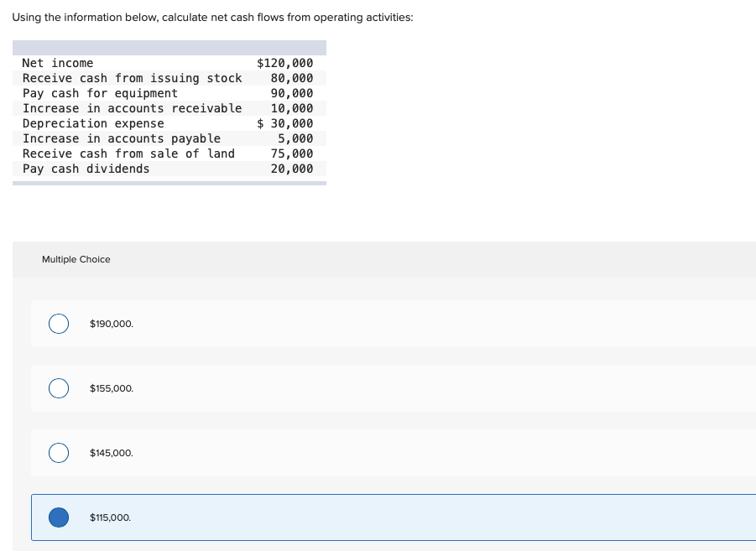Select the $190,000 radio button
Screen dimensions: 756x551
click(x=59, y=324)
